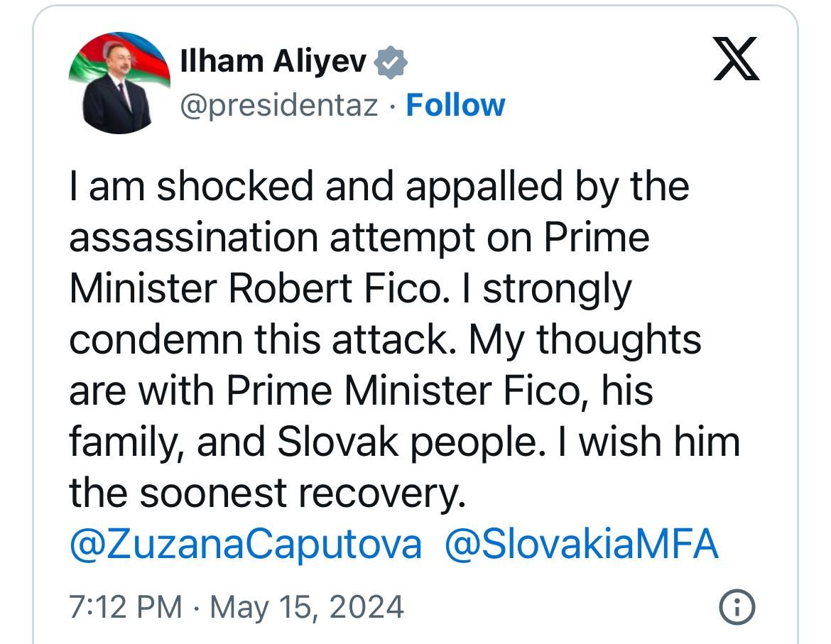Image resolution: width=831 pixels, height=644 pixels.
Task: Open the @ZuzanaCaputova mention
Action: (245, 545)
